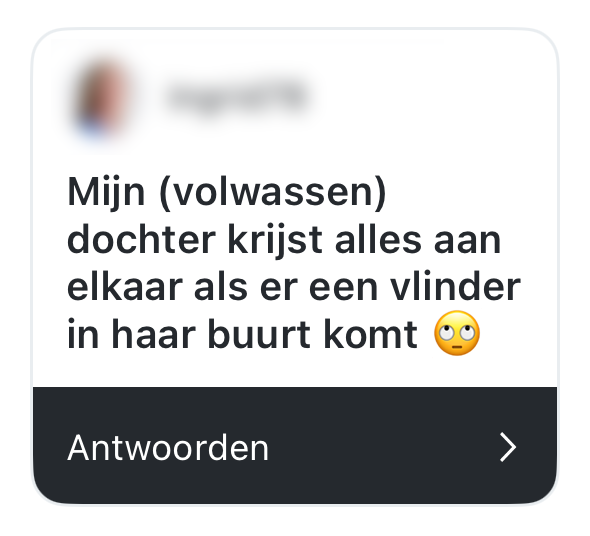Click the word "een" before vlinder
The height and width of the screenshot is (536, 590).
(x=343, y=291)
